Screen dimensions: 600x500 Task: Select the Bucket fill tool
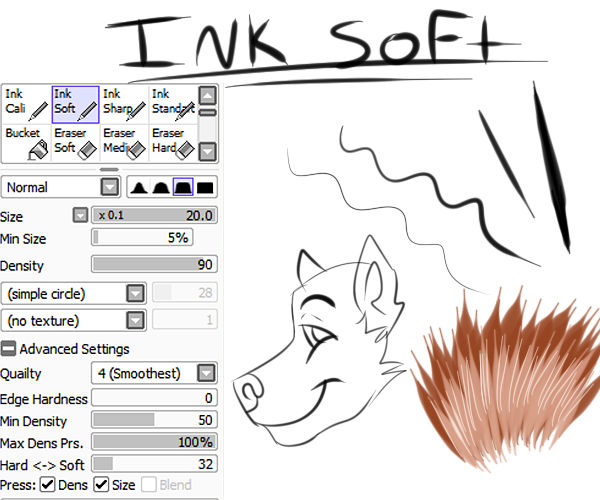26,143
